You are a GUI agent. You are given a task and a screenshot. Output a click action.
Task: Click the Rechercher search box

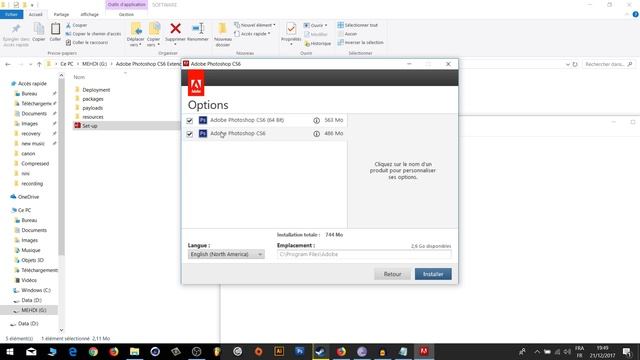[x=609, y=64]
